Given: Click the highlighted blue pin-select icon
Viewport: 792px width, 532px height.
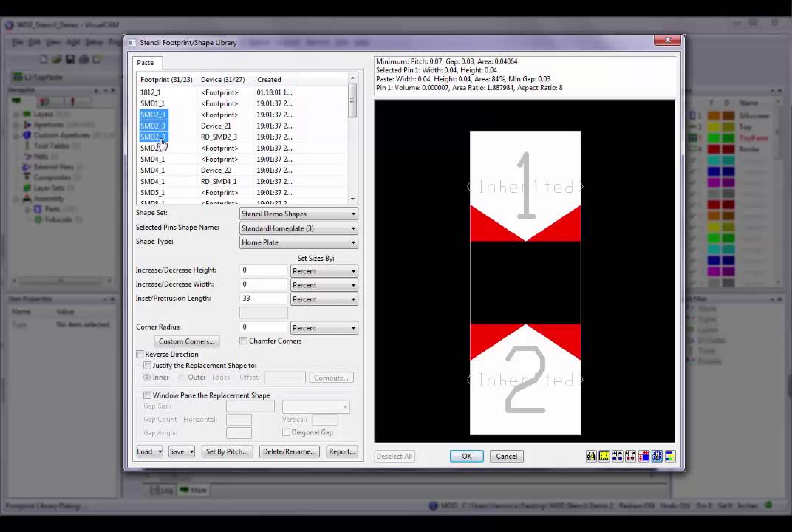Looking at the screenshot, I should click(657, 456).
